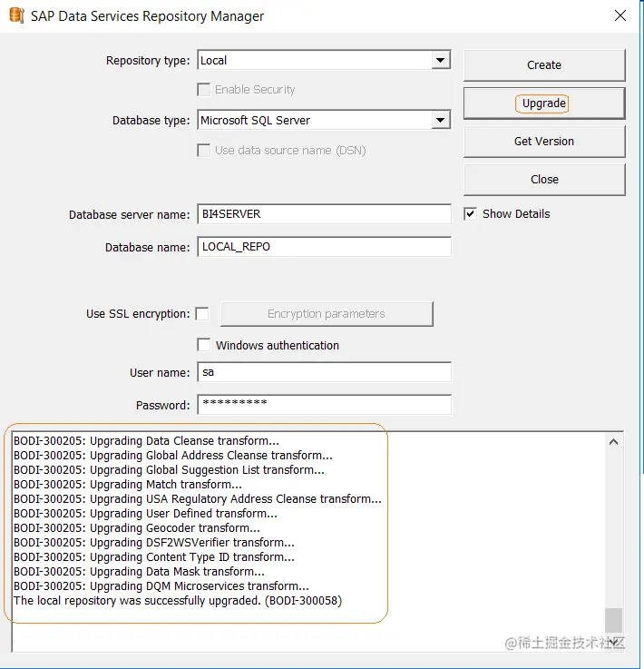Close the Repository Manager window

620,15
